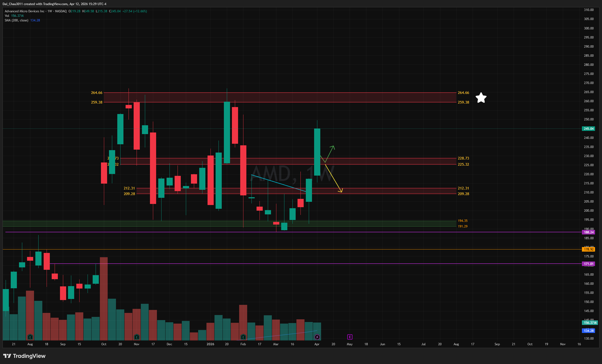The width and height of the screenshot is (602, 364).
Task: Select the white star drawing
Action: [x=481, y=98]
